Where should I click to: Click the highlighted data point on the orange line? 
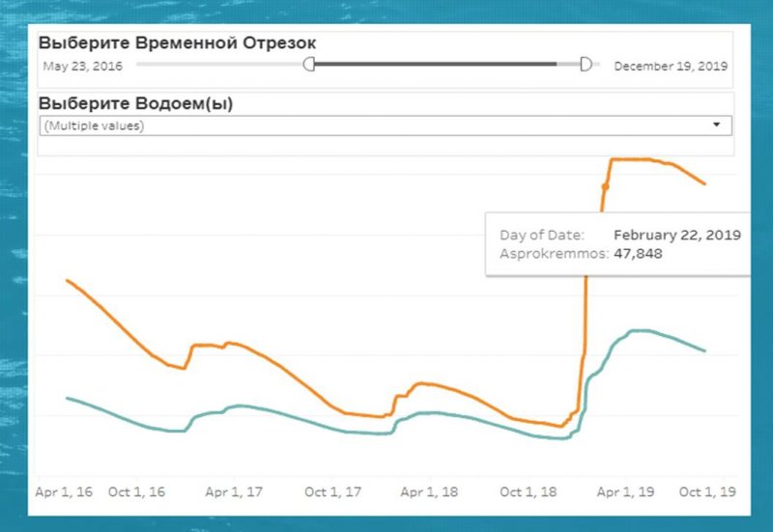tap(606, 185)
